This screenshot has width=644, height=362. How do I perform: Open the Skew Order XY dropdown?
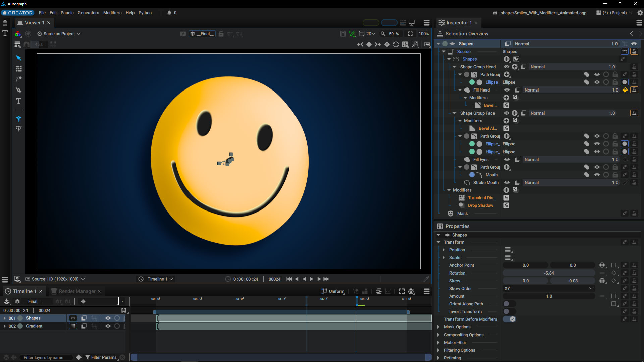[549, 288]
